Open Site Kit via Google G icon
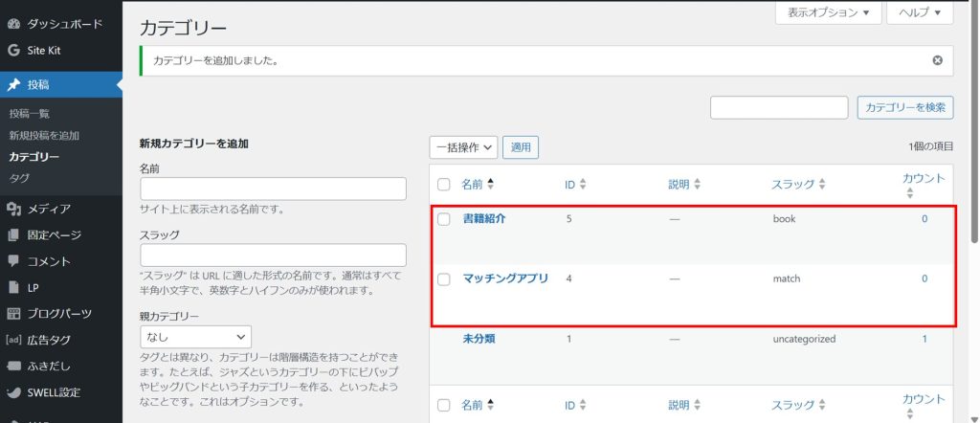The width and height of the screenshot is (980, 423). [x=13, y=50]
